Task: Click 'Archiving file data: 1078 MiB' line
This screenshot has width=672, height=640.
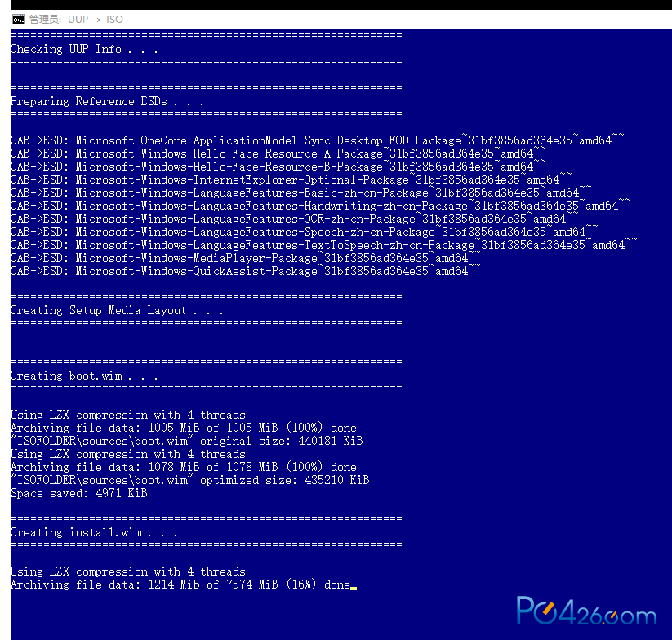Action: click(184, 467)
